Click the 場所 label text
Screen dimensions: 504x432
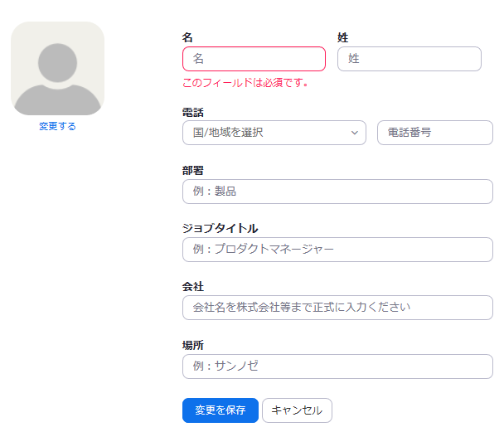[x=193, y=346]
